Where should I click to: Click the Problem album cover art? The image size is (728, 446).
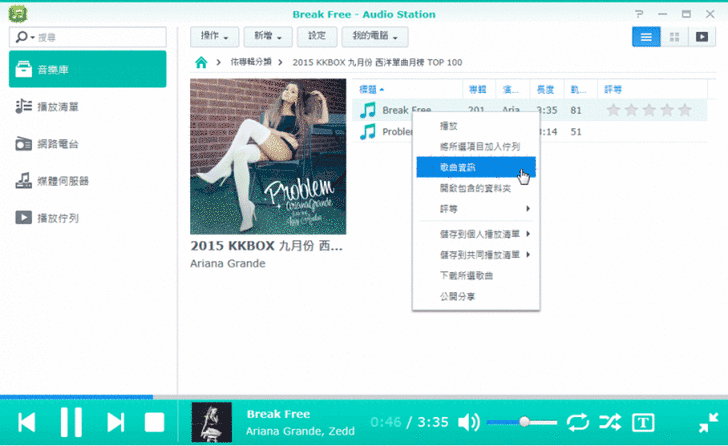(268, 156)
